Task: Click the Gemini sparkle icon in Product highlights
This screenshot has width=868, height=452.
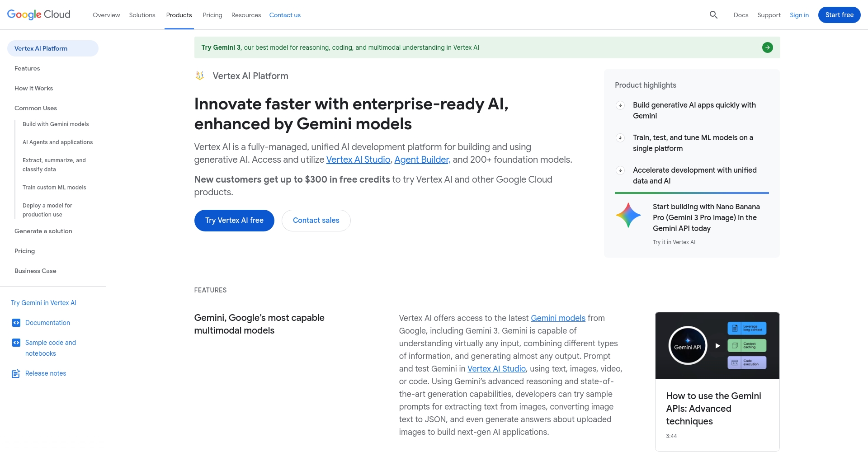Action: (628, 216)
